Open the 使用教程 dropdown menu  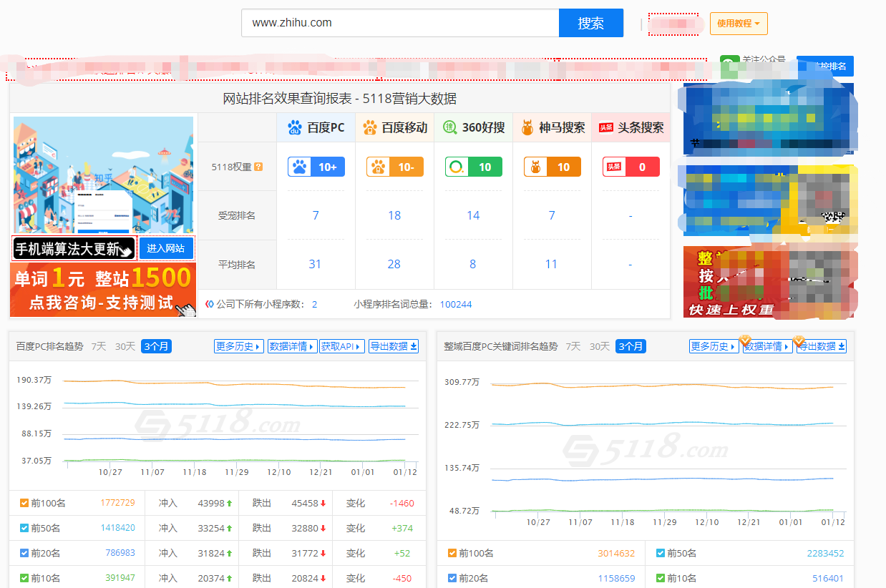pyautogui.click(x=738, y=23)
